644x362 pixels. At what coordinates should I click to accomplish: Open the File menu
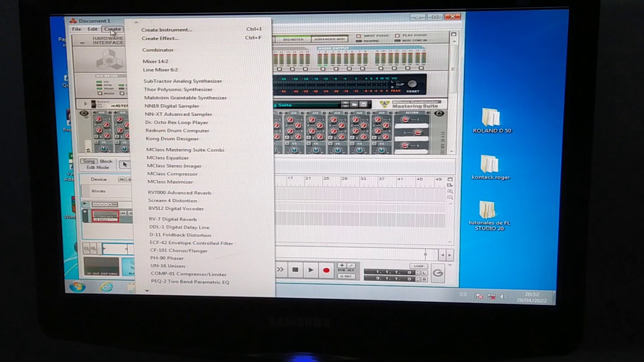76,29
